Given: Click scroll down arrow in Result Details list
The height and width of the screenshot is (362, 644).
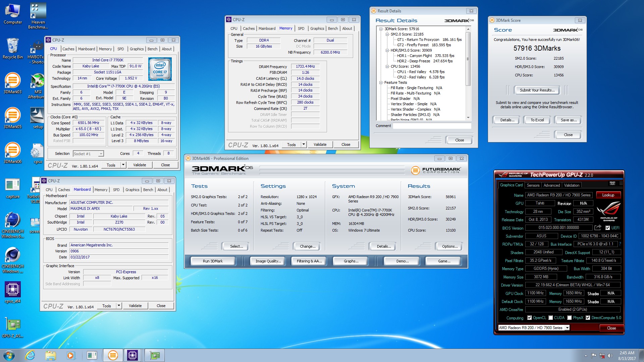Looking at the screenshot, I should click(468, 118).
